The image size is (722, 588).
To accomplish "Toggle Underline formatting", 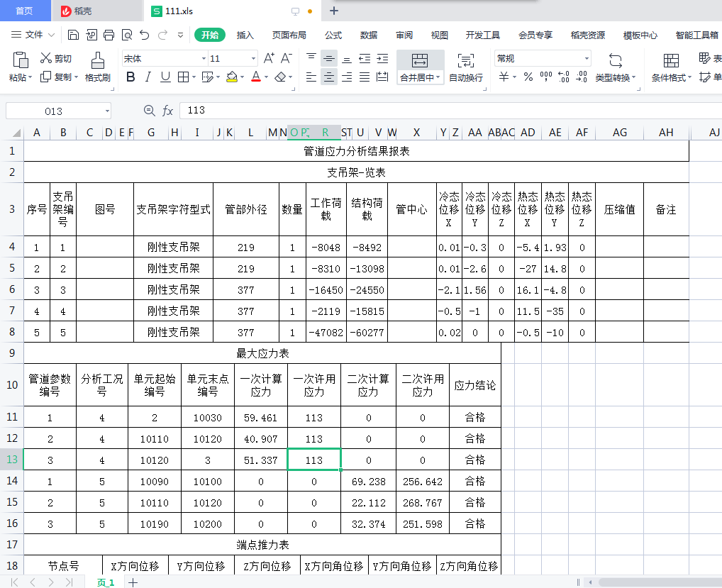I will pyautogui.click(x=165, y=77).
